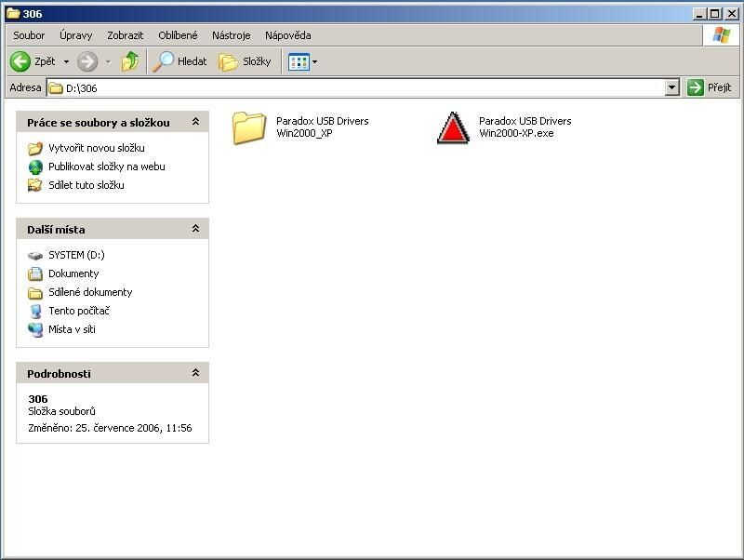Image resolution: width=744 pixels, height=560 pixels.
Task: Open the Nástroje menu
Action: [x=231, y=35]
